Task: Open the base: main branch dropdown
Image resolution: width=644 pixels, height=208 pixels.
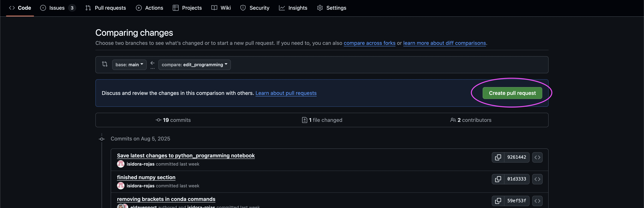Action: pyautogui.click(x=129, y=65)
